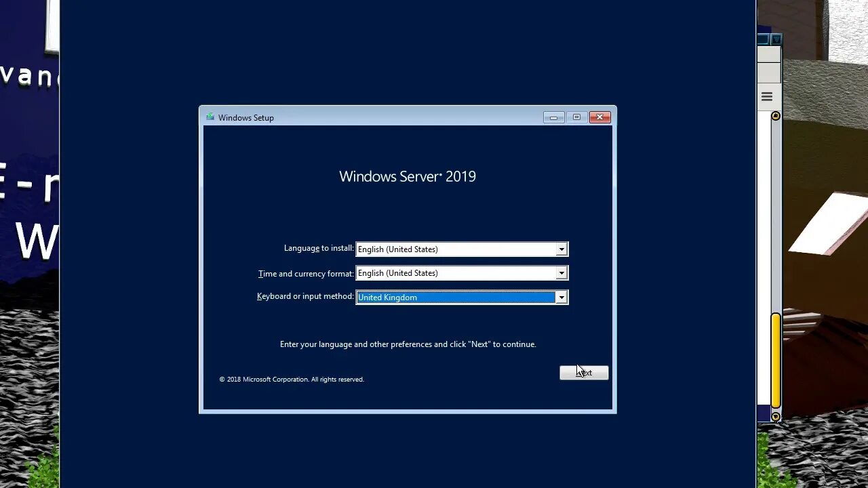This screenshot has width=868, height=488.
Task: Click the 'Time and currency format' label
Action: point(306,274)
